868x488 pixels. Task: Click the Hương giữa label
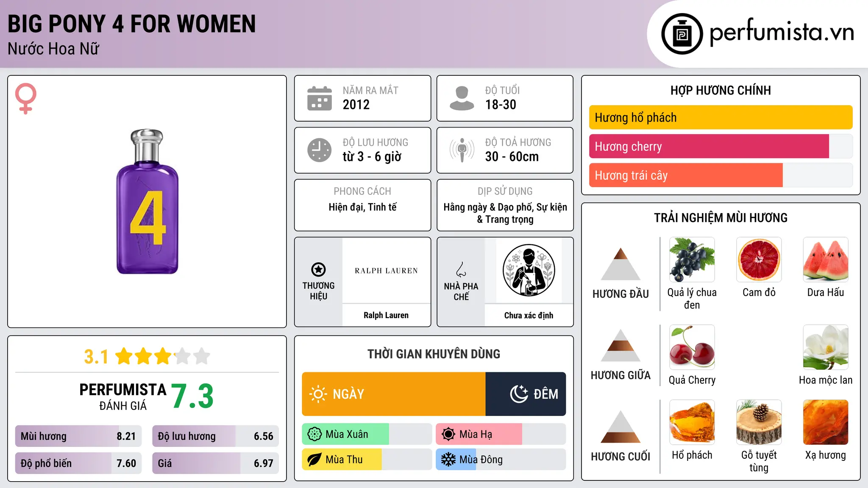(x=620, y=375)
